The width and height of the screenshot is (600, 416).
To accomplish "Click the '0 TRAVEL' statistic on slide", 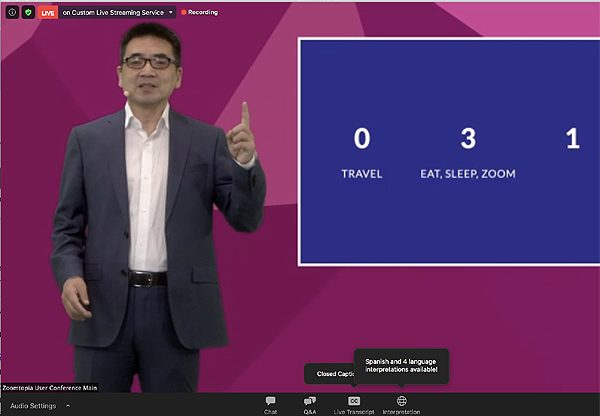I will (x=362, y=150).
